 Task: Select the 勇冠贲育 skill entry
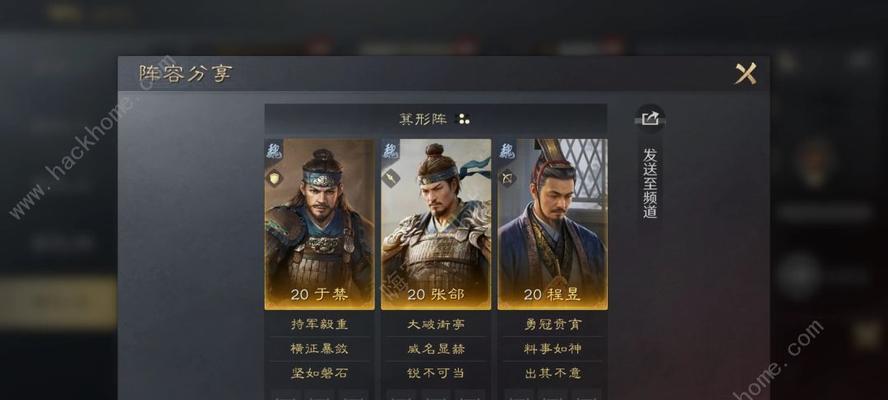pyautogui.click(x=553, y=325)
